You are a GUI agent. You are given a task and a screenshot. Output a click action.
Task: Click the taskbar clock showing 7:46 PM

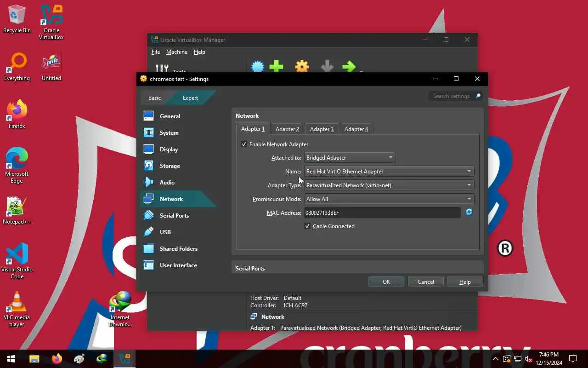[549, 359]
